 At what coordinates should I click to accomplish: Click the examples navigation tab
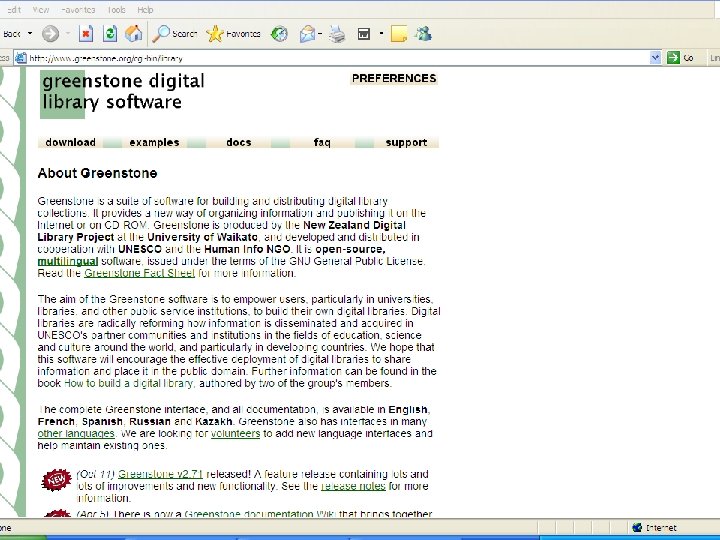[x=154, y=142]
